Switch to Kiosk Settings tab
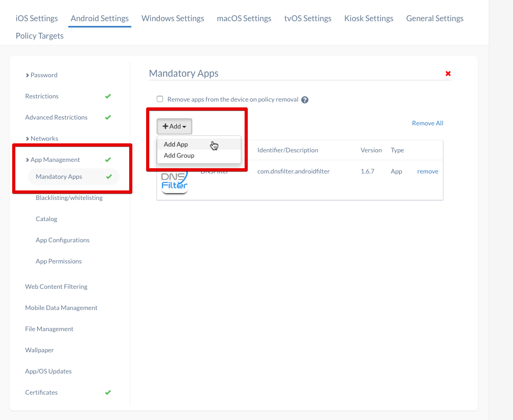Image resolution: width=513 pixels, height=420 pixels. tap(368, 19)
